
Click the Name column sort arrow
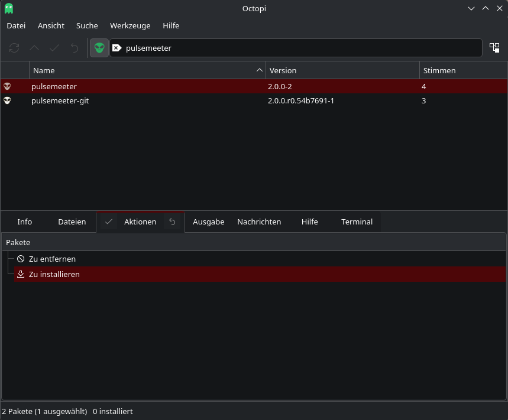tap(259, 70)
